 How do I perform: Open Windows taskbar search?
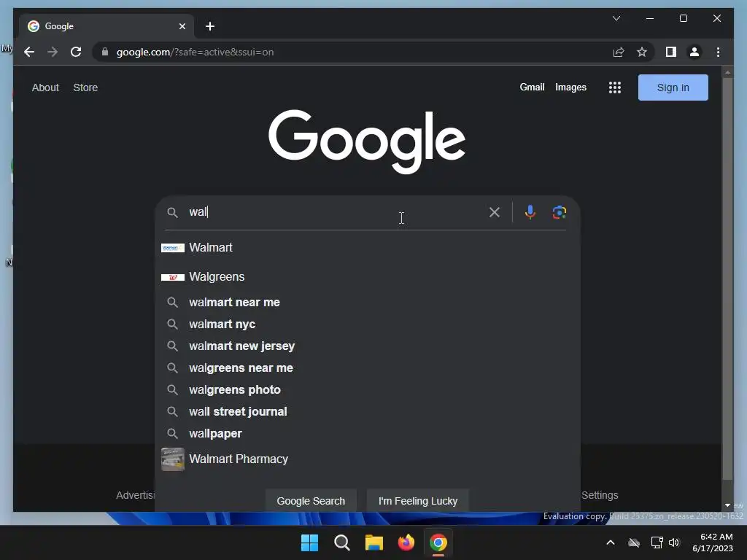(x=342, y=542)
